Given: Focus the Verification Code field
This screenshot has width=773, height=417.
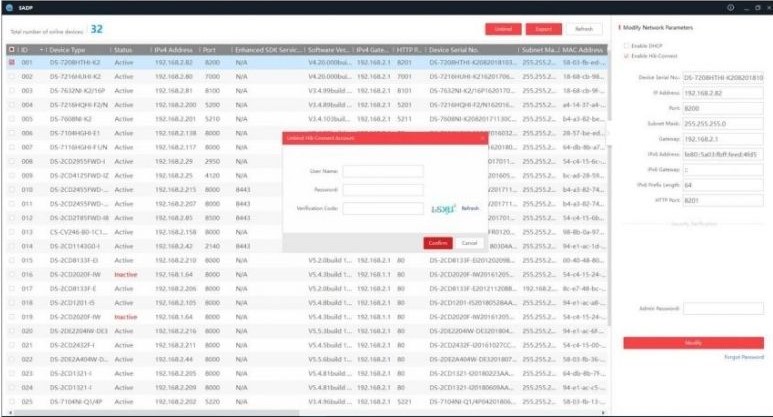Looking at the screenshot, I should (383, 208).
